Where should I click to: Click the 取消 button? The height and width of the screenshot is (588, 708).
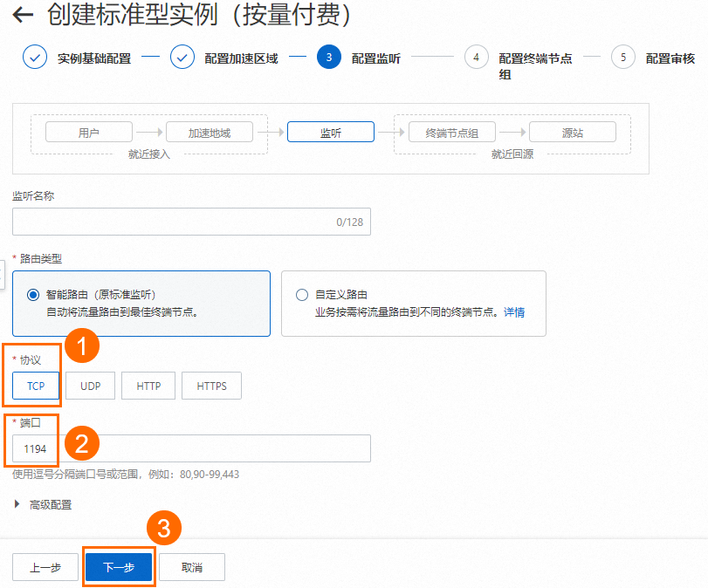coord(191,566)
